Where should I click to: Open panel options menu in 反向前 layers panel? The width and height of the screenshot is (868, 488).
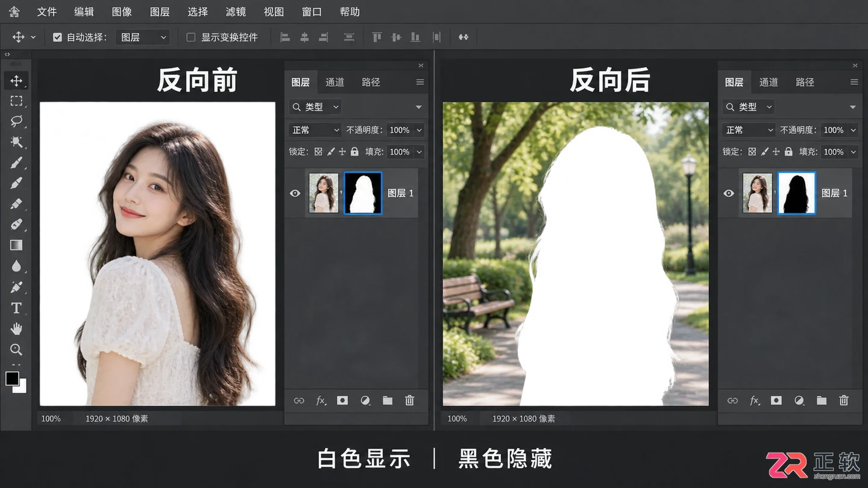[x=420, y=83]
